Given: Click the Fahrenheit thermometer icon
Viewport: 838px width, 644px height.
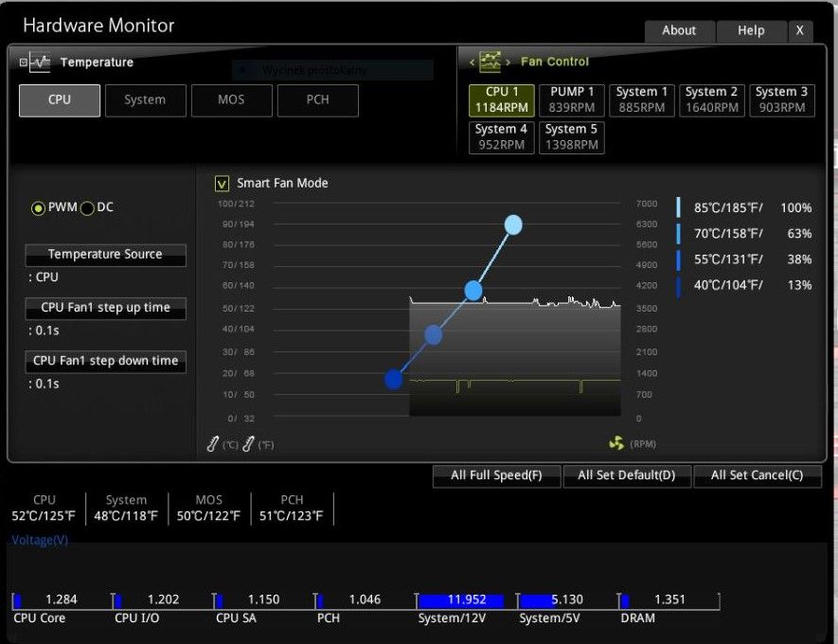Looking at the screenshot, I should pyautogui.click(x=248, y=444).
